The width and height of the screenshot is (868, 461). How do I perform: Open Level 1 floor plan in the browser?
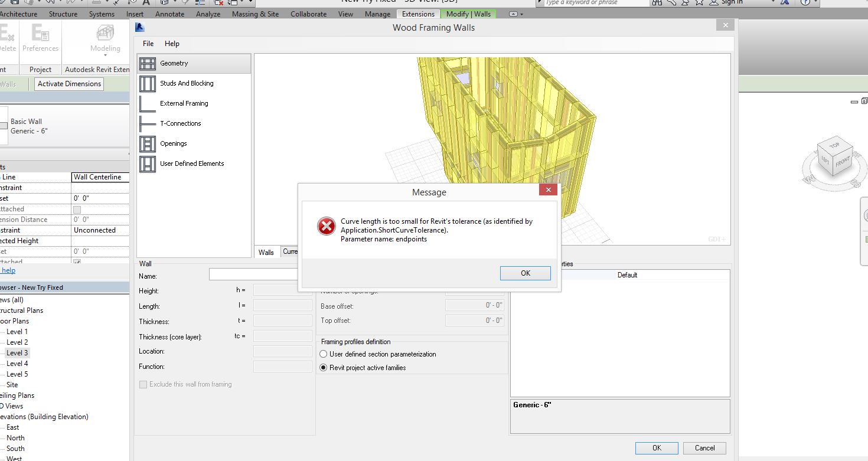pos(17,332)
